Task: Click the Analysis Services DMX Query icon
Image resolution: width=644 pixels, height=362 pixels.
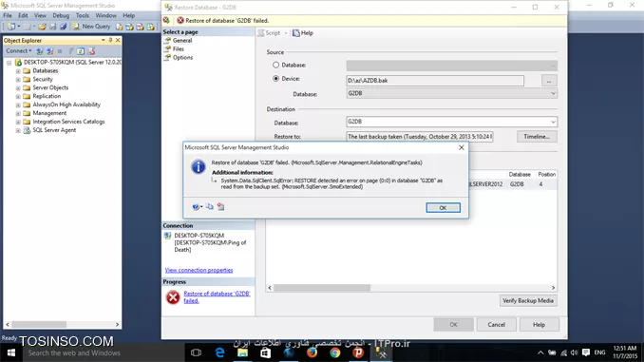Action: pyautogui.click(x=140, y=27)
